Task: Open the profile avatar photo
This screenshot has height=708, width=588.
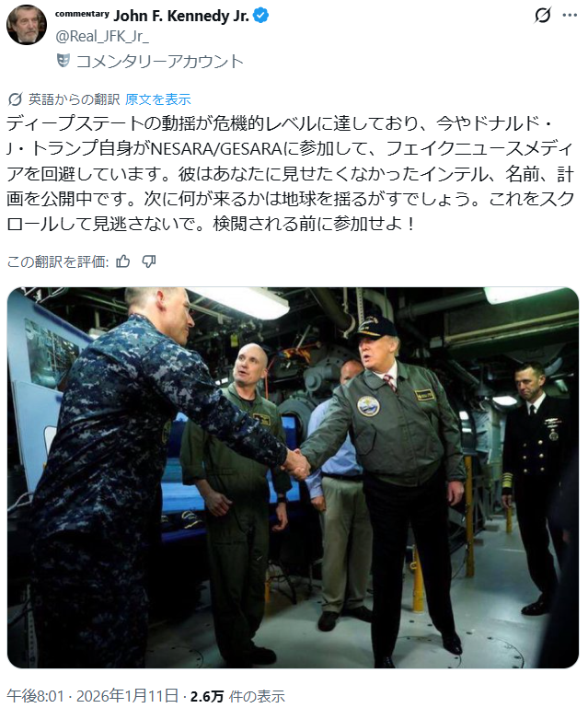Action: pyautogui.click(x=26, y=25)
